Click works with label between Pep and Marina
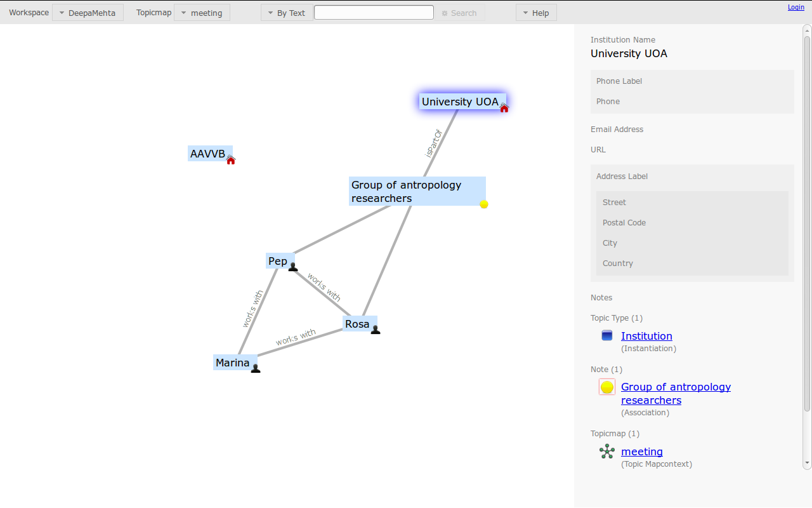 click(252, 309)
